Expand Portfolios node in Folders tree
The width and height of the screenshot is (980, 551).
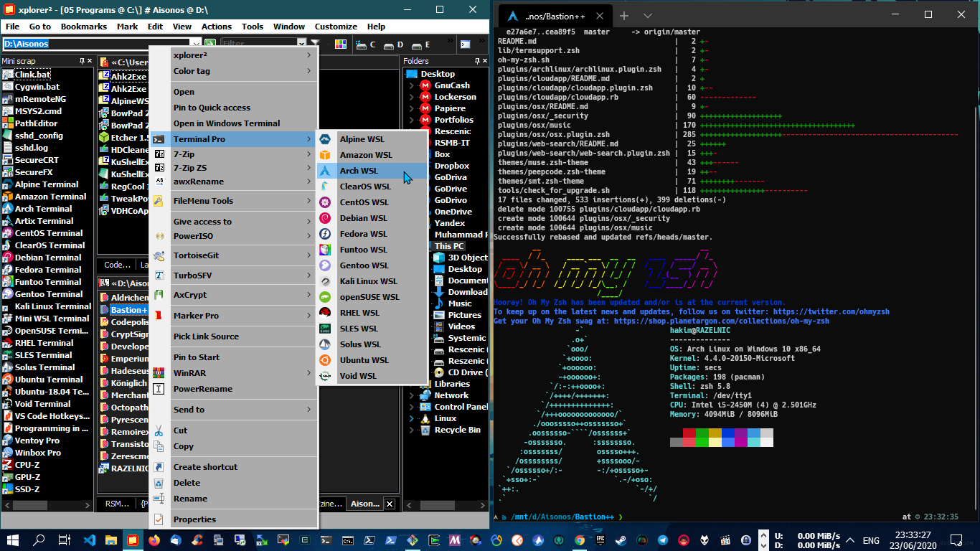[x=412, y=120]
